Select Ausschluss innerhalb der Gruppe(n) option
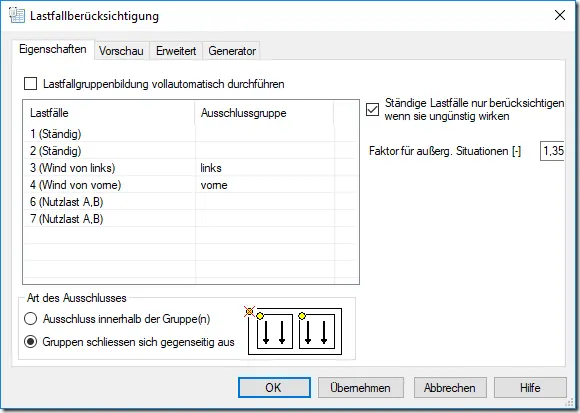 click(30, 319)
